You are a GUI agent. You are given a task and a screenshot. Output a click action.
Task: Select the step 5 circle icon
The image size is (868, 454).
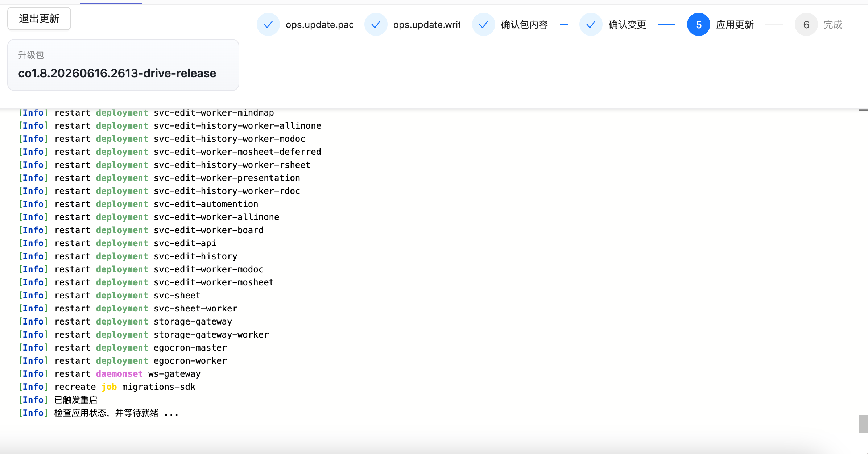click(x=699, y=25)
